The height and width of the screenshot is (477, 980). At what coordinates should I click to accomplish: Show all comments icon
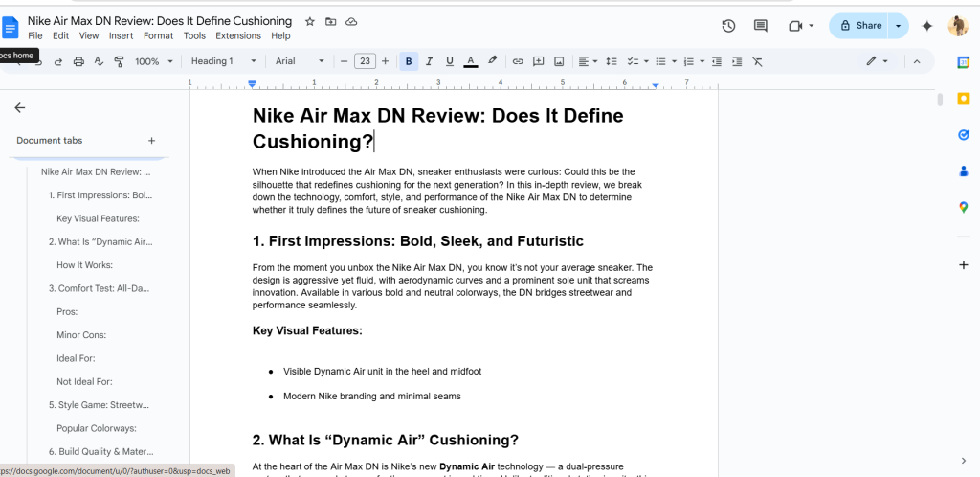tap(761, 26)
